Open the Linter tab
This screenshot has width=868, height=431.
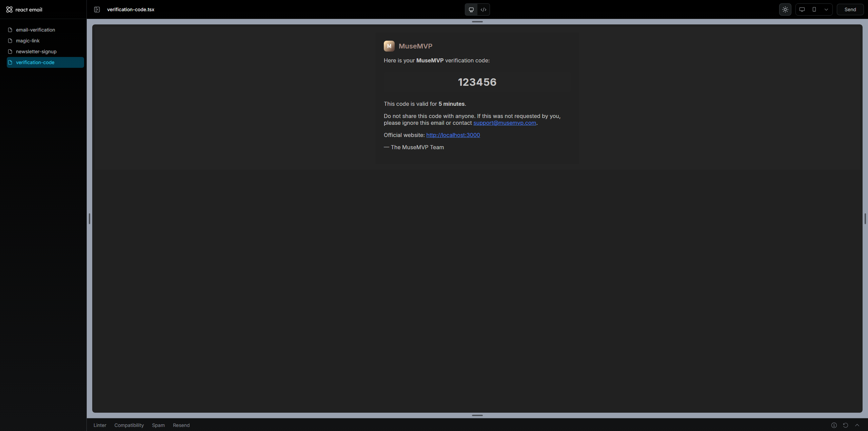(100, 425)
